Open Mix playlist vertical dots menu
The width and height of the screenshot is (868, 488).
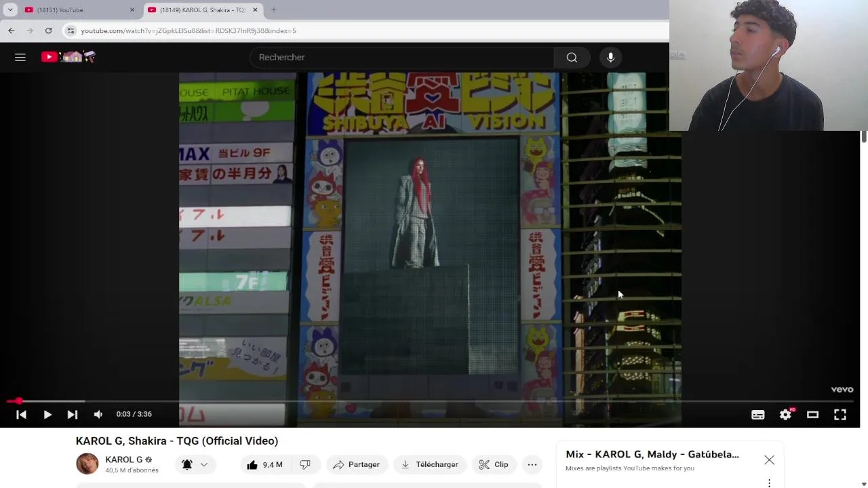point(769,483)
